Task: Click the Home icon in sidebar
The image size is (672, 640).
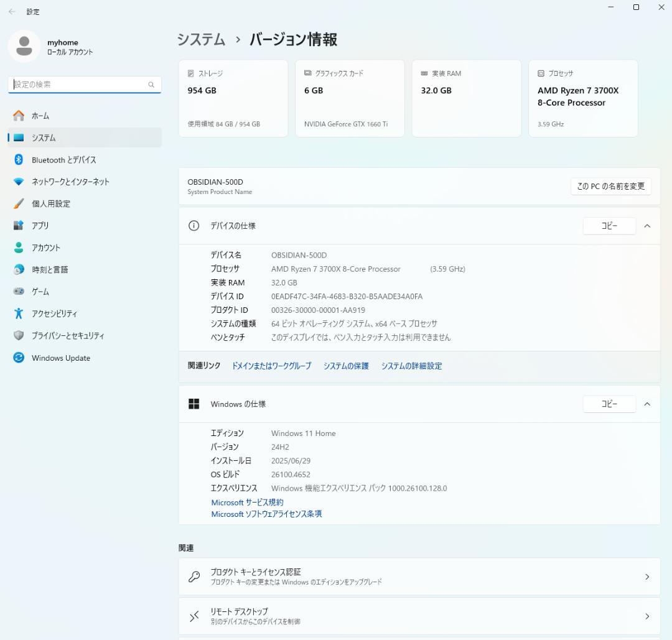Action: pyautogui.click(x=19, y=116)
